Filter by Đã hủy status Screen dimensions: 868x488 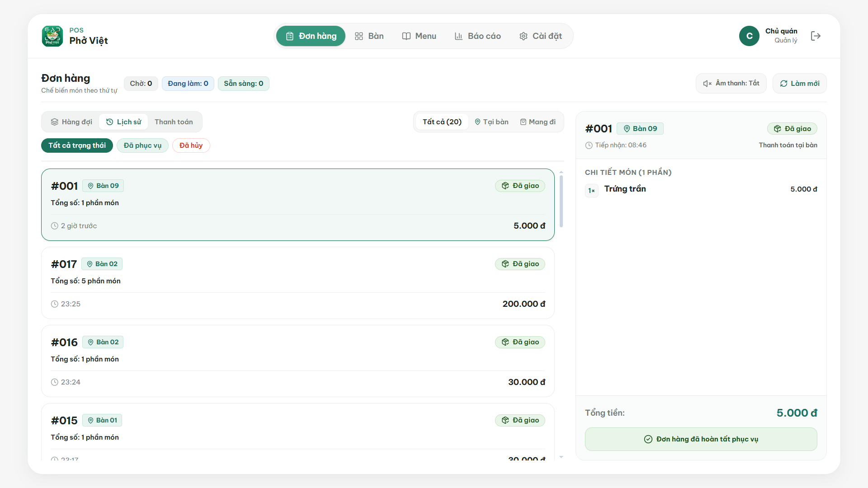(x=191, y=145)
